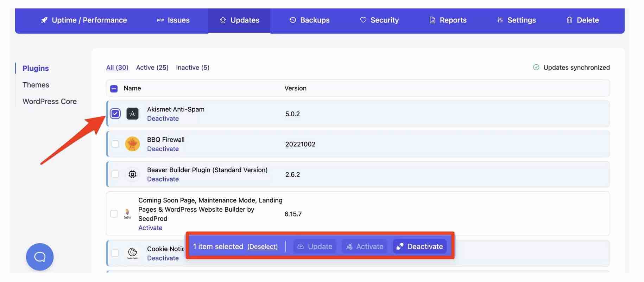Viewport: 644px width, 282px height.
Task: Click Deselect in the selection bar
Action: 263,247
